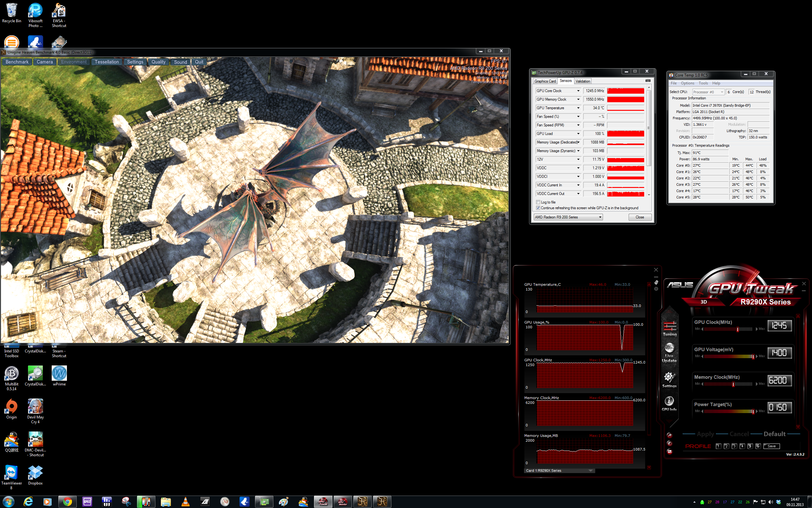Click the Save profile button

[771, 446]
